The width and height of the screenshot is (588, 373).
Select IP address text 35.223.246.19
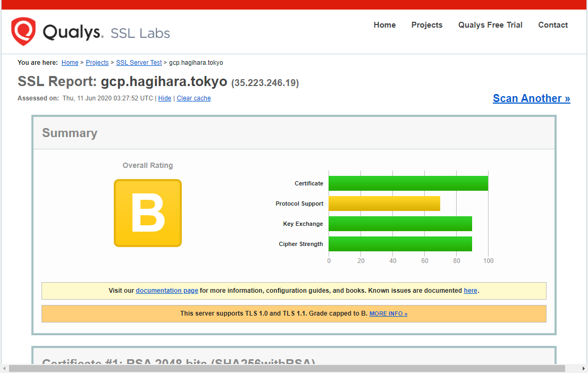click(265, 83)
